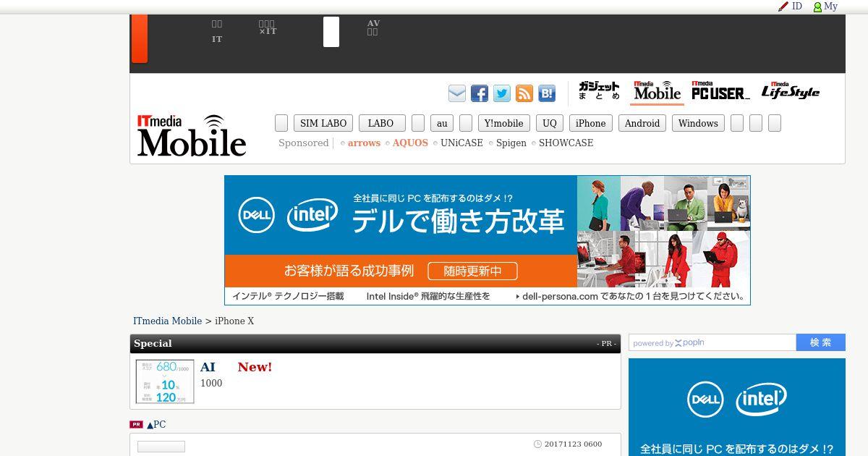This screenshot has width=868, height=456.
Task: Open the orange RSS feed icon
Action: click(524, 93)
